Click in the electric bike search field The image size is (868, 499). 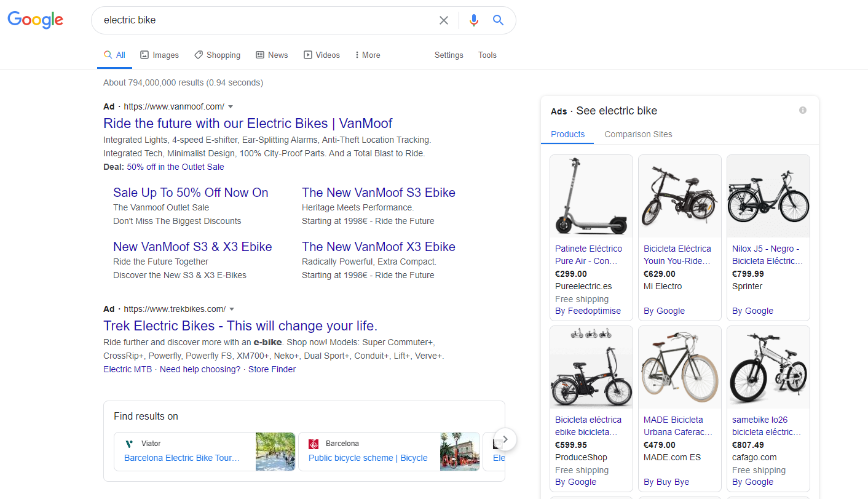pos(264,20)
